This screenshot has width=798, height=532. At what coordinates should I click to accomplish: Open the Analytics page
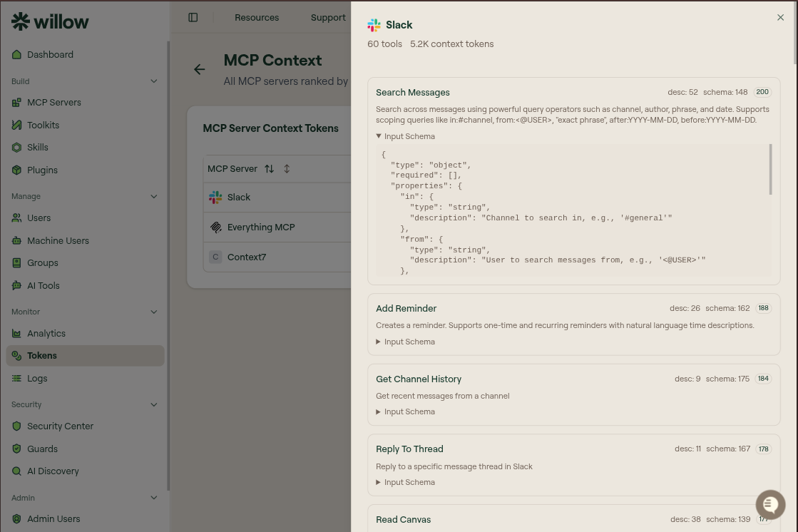(46, 334)
